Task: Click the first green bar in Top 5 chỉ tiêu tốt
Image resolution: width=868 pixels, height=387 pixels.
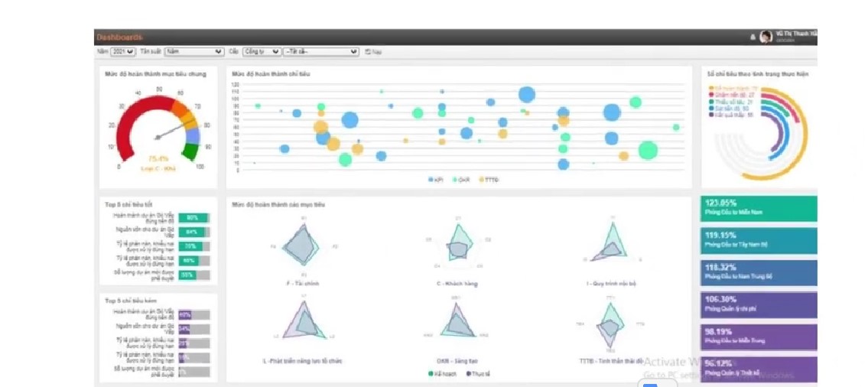Action: 193,218
